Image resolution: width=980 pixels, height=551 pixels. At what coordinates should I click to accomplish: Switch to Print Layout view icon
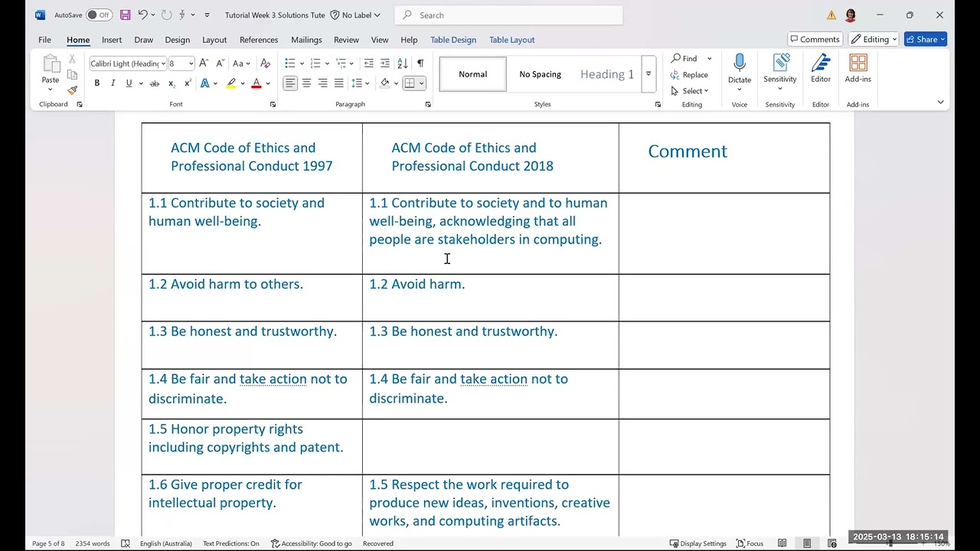point(807,543)
